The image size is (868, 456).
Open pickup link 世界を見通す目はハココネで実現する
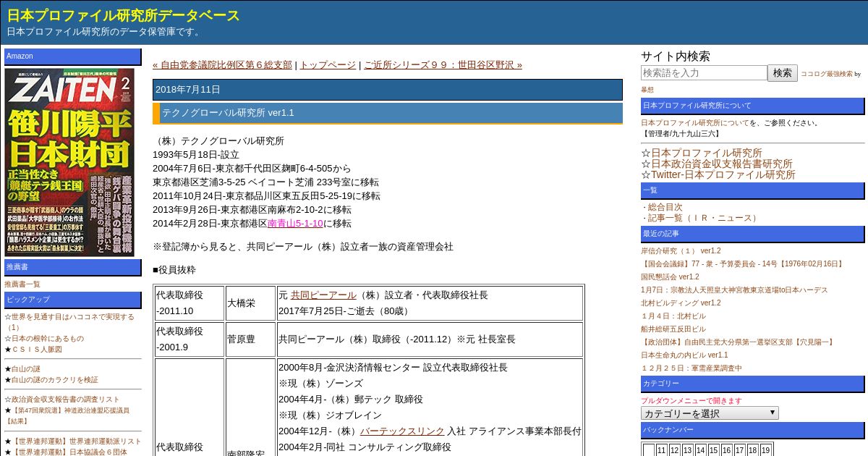69,321
